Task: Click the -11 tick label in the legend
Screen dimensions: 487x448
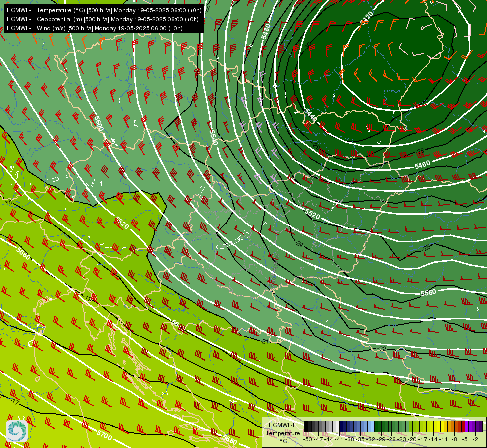Action: [x=443, y=439]
